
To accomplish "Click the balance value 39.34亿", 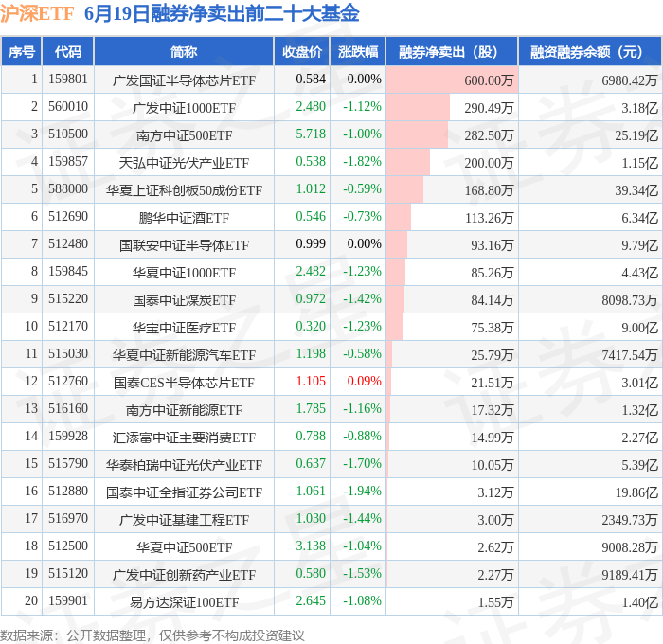I will (636, 190).
